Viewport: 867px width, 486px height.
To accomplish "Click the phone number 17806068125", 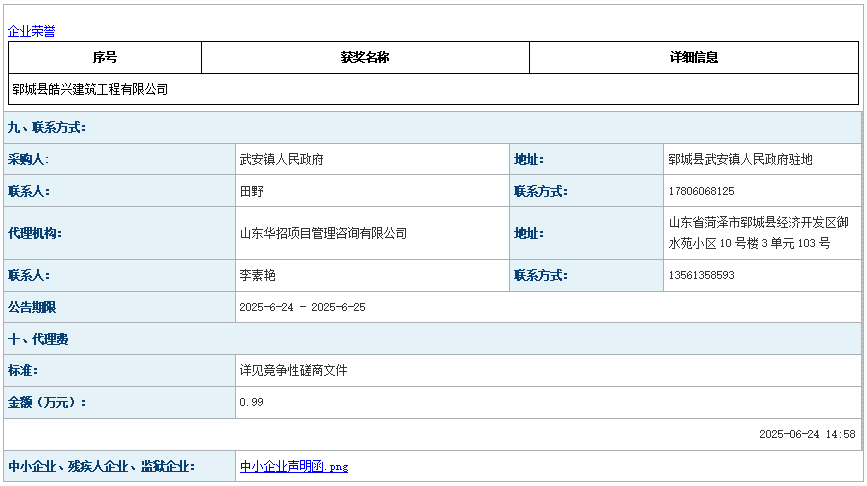I will [701, 191].
